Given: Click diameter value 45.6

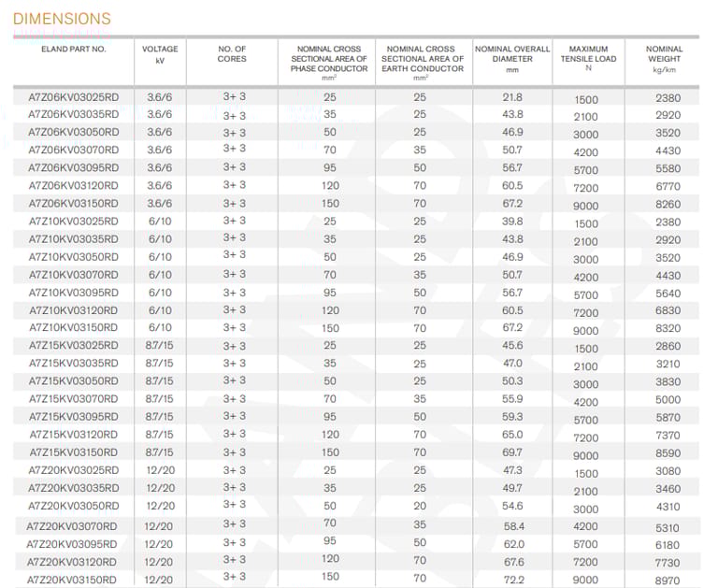Looking at the screenshot, I should tap(512, 345).
